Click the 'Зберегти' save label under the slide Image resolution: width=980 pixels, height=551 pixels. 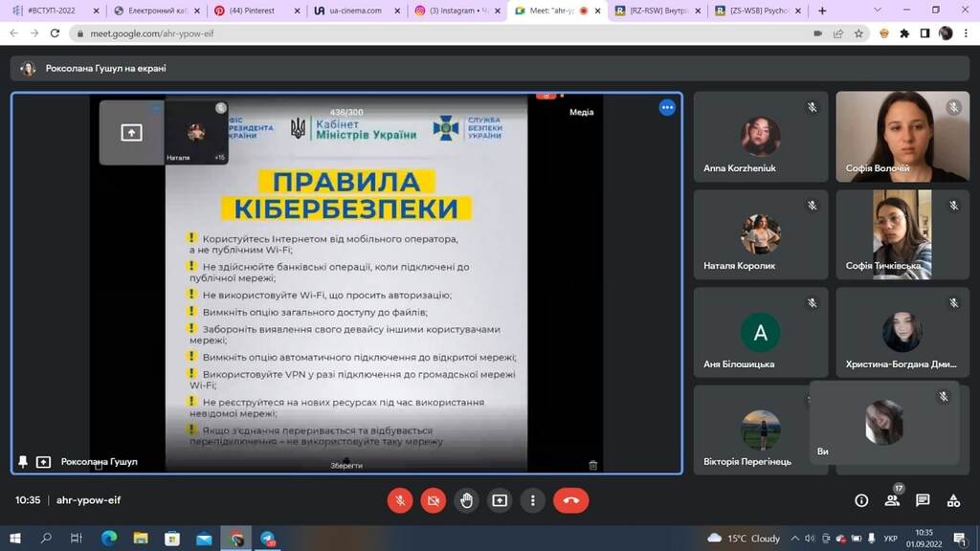coord(346,465)
